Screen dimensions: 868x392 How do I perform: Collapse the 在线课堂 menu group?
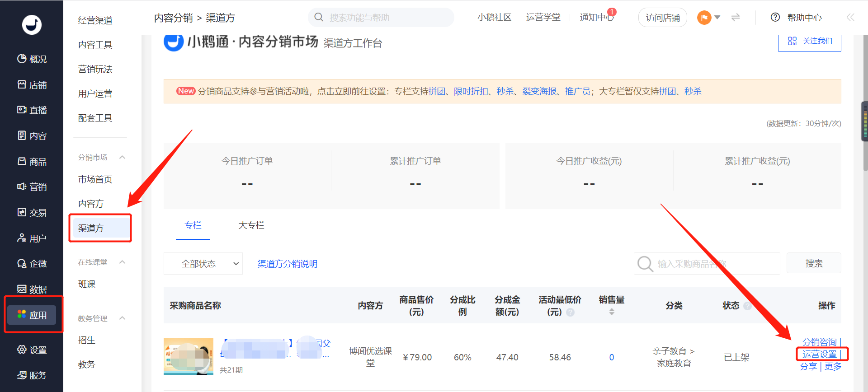(122, 262)
